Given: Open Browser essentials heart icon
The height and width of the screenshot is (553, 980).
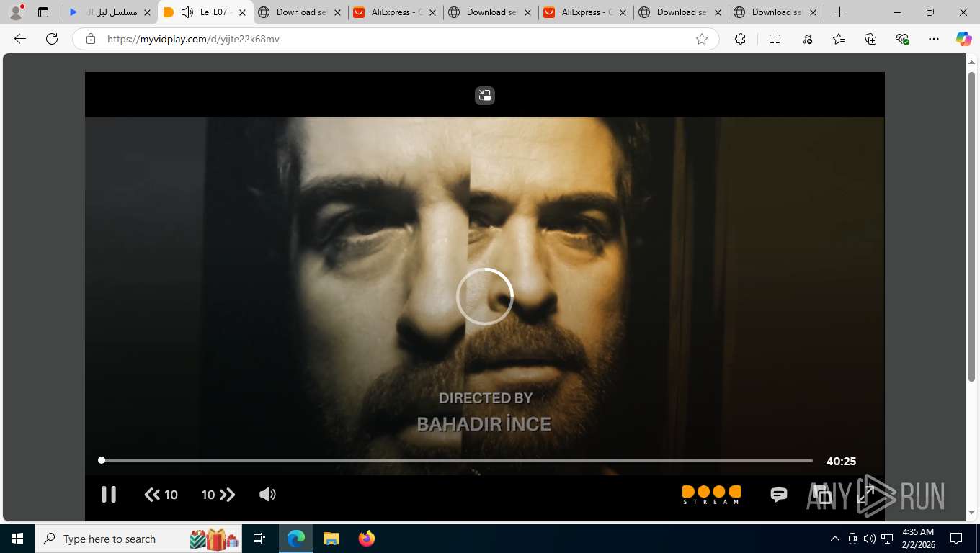Looking at the screenshot, I should click(902, 39).
